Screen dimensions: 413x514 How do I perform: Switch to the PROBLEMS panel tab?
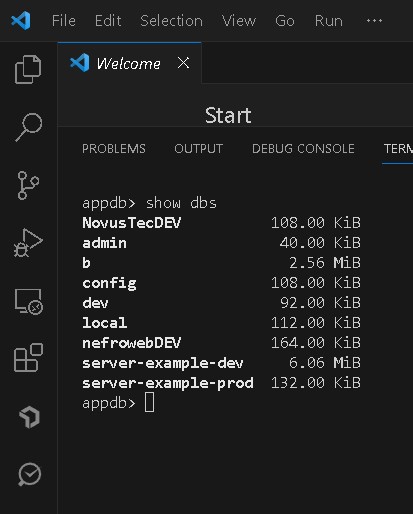coord(114,149)
